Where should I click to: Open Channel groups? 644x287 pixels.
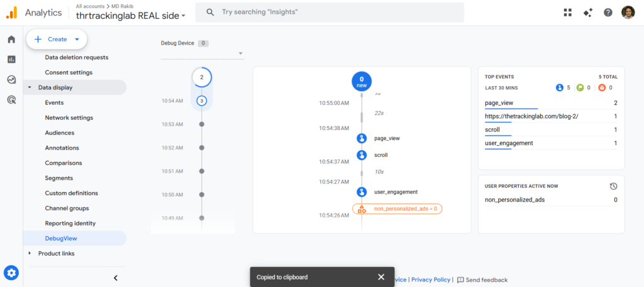click(67, 208)
